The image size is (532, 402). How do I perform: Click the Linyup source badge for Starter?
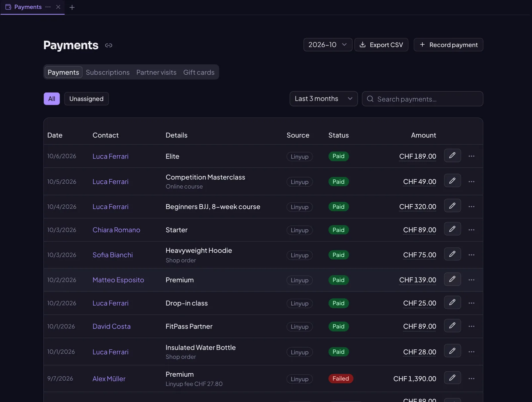click(x=300, y=230)
